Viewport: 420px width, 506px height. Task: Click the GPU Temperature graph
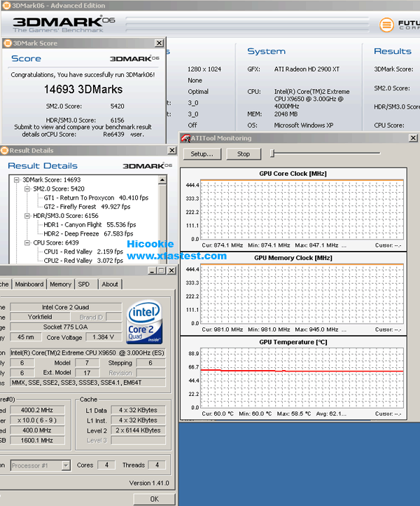tap(302, 378)
